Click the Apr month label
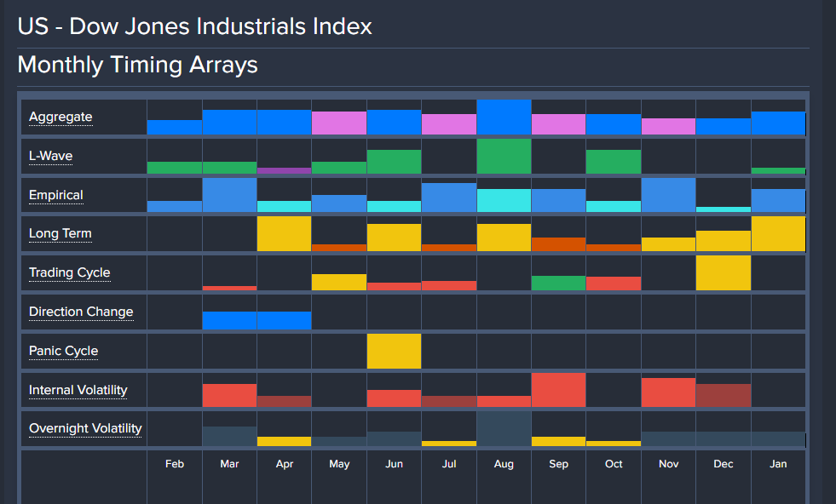The width and height of the screenshot is (836, 504). coord(285,464)
